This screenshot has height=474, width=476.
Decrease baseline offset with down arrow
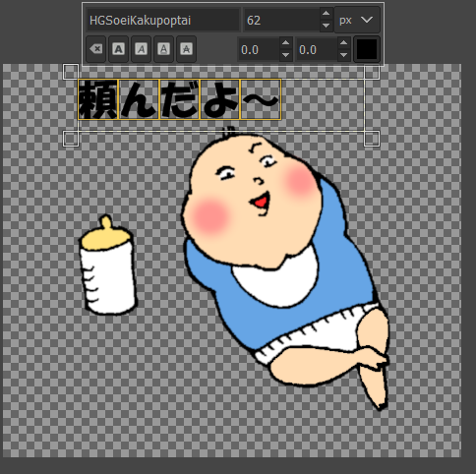(x=285, y=55)
